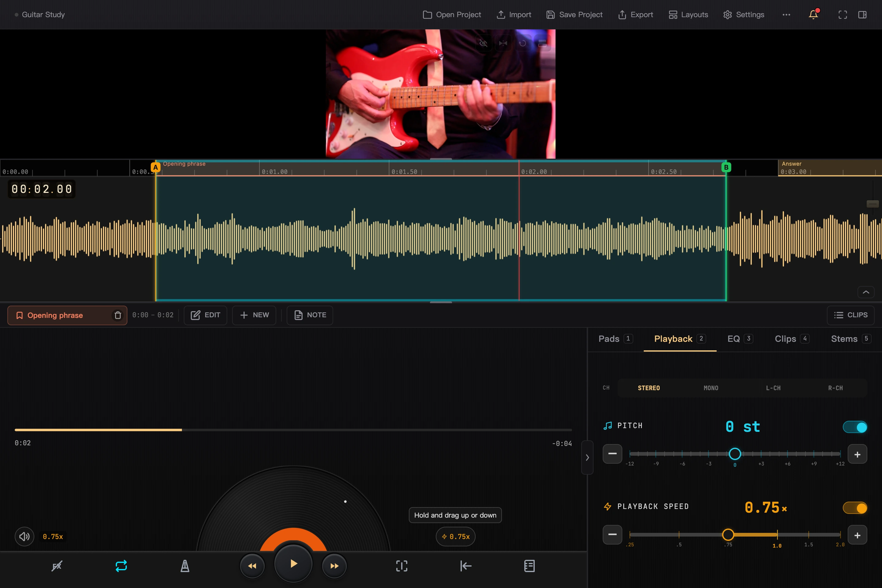The width and height of the screenshot is (882, 588).
Task: Click the pitch music-note icon
Action: point(608,426)
